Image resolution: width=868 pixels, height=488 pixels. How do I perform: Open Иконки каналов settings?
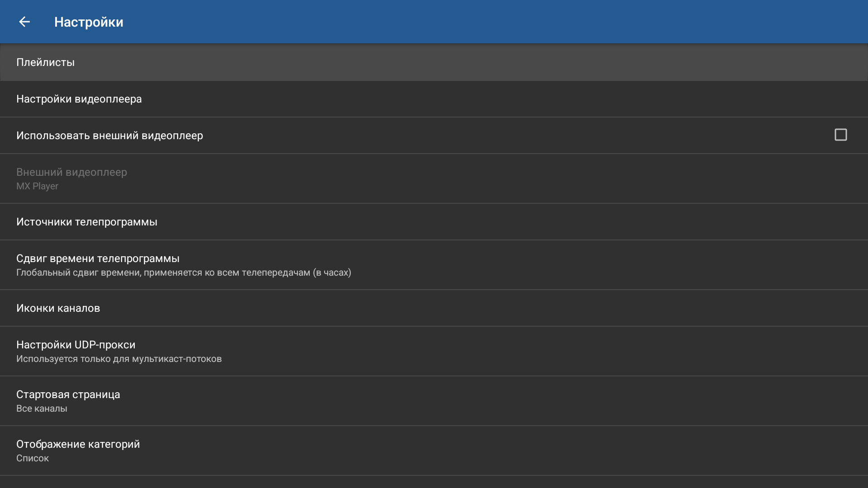(x=58, y=308)
